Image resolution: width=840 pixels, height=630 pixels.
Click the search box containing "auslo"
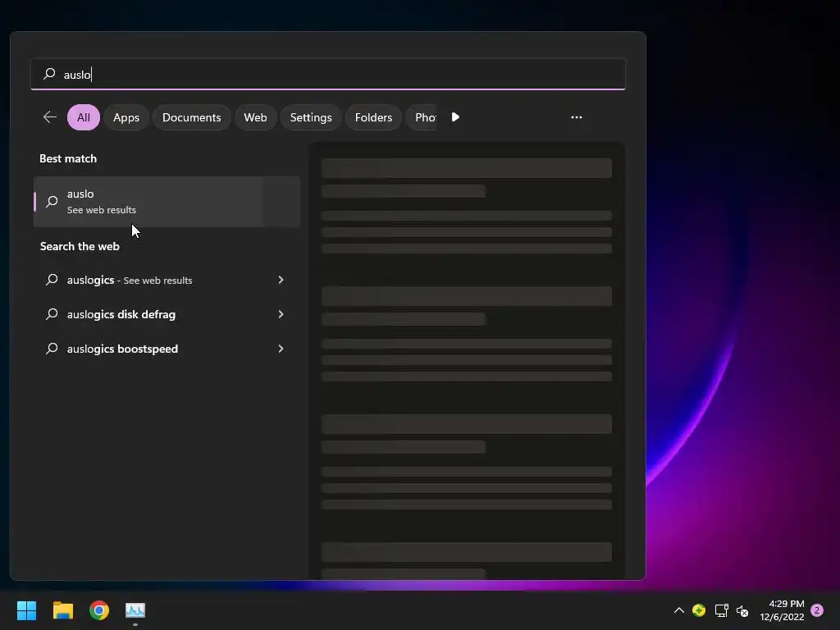pos(328,74)
